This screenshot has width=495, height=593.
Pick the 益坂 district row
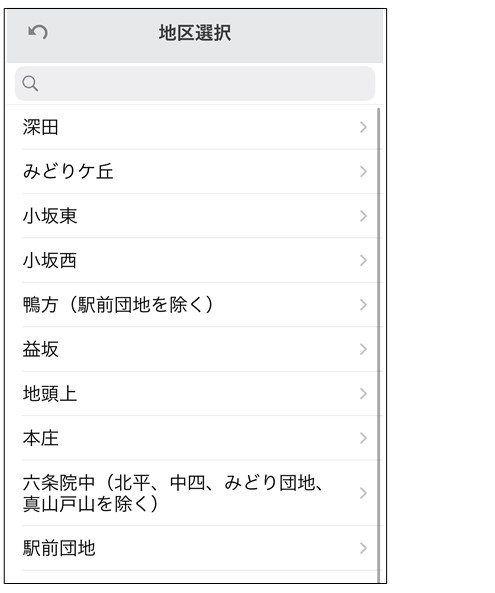(193, 349)
